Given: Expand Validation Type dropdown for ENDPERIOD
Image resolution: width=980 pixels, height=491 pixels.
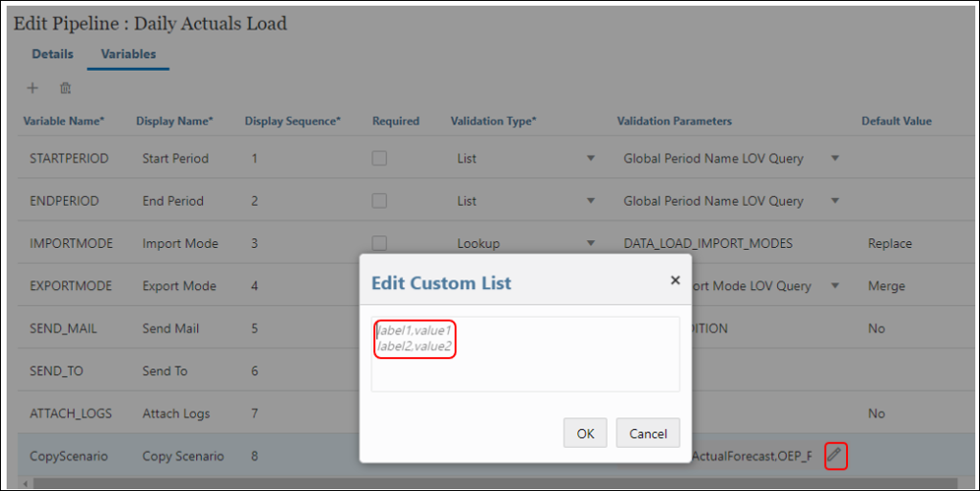Looking at the screenshot, I should coord(590,201).
